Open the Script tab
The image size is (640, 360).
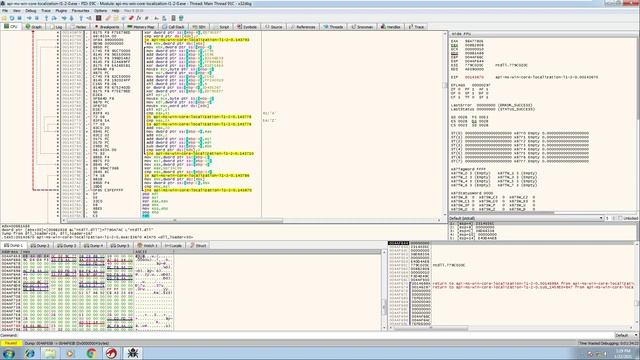coord(222,27)
